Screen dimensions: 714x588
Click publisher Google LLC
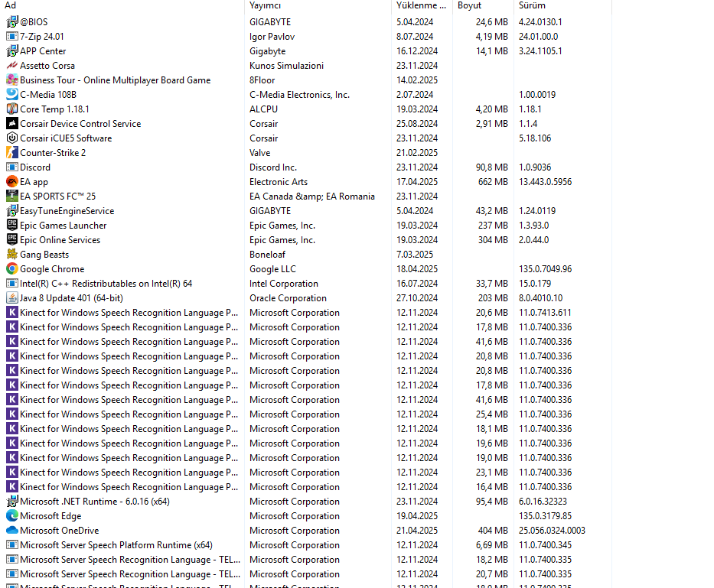tap(272, 269)
